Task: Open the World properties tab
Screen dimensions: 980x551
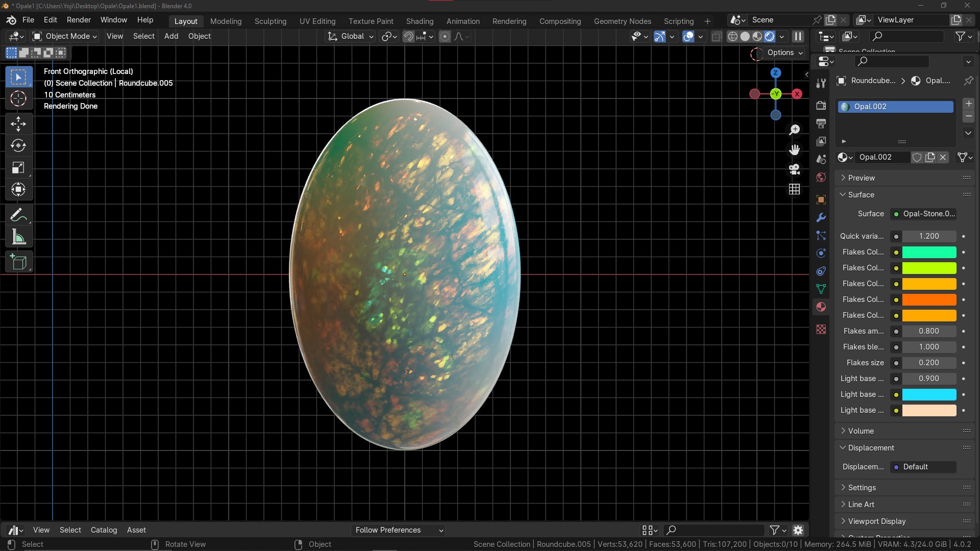Action: pyautogui.click(x=821, y=177)
